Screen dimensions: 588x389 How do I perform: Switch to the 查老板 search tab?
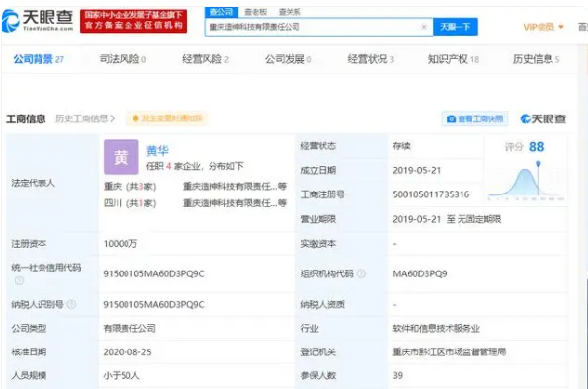coord(255,12)
